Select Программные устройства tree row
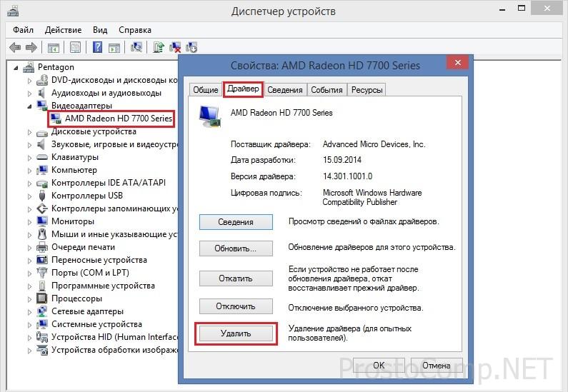 (x=103, y=286)
